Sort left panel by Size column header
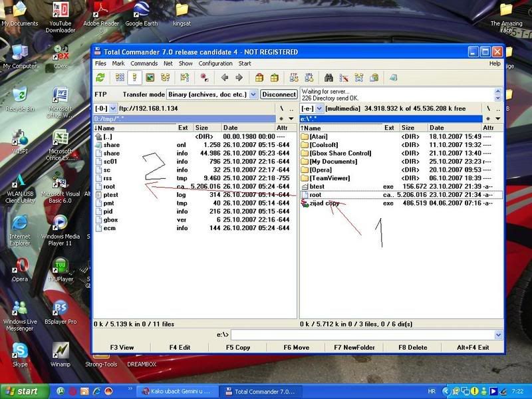 pos(207,128)
